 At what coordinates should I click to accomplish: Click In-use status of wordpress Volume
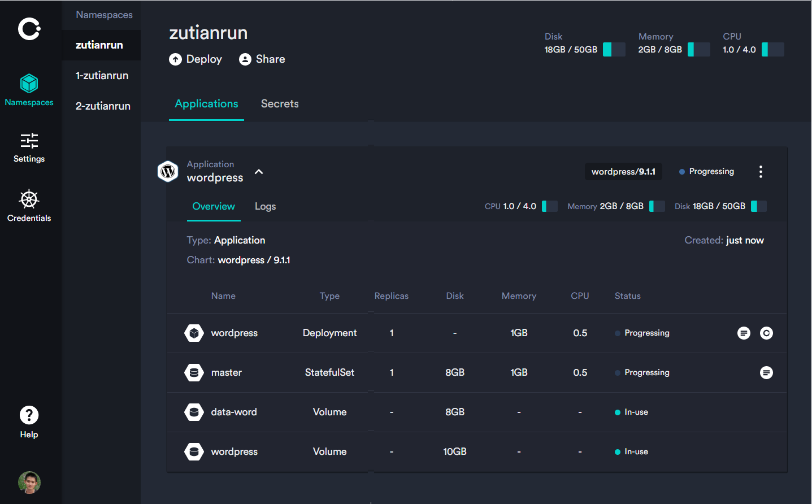tap(631, 452)
